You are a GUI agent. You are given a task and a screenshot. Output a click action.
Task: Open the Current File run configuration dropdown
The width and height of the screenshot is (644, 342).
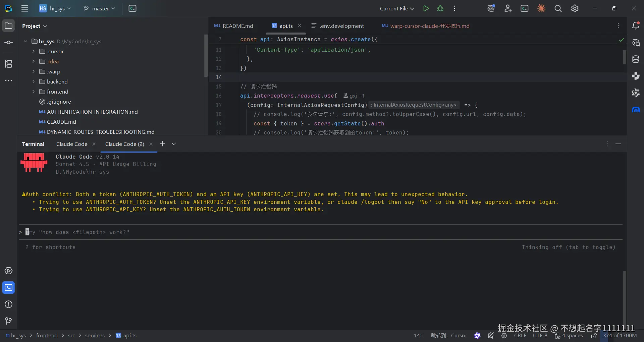397,9
